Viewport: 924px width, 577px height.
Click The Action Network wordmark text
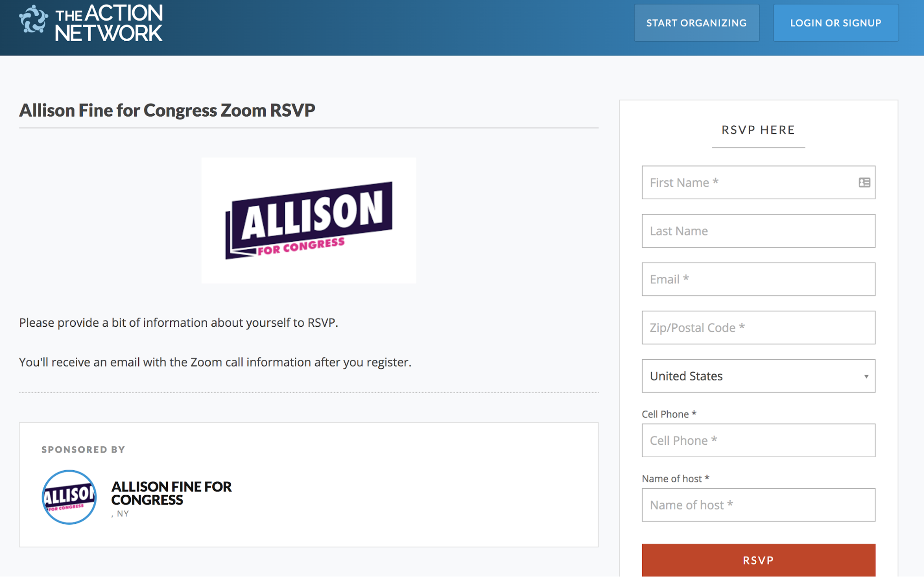tap(109, 23)
